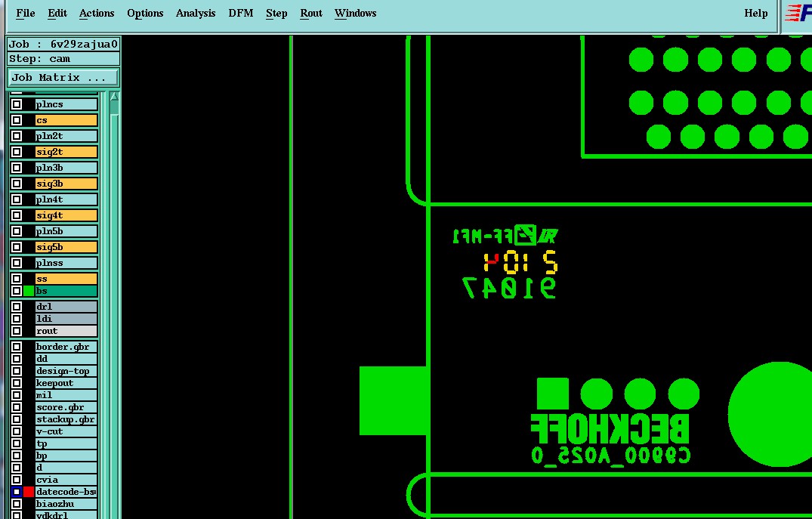Open the File menu
This screenshot has width=812, height=519.
26,14
